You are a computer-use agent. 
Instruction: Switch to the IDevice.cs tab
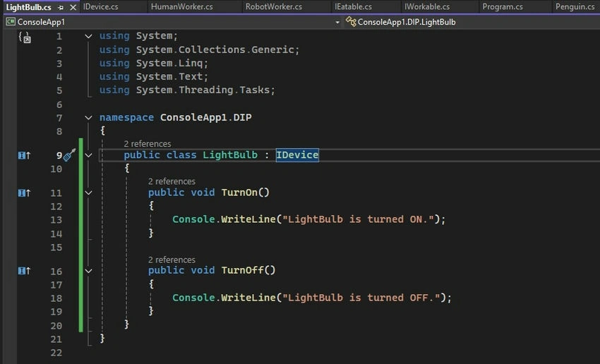point(101,6)
